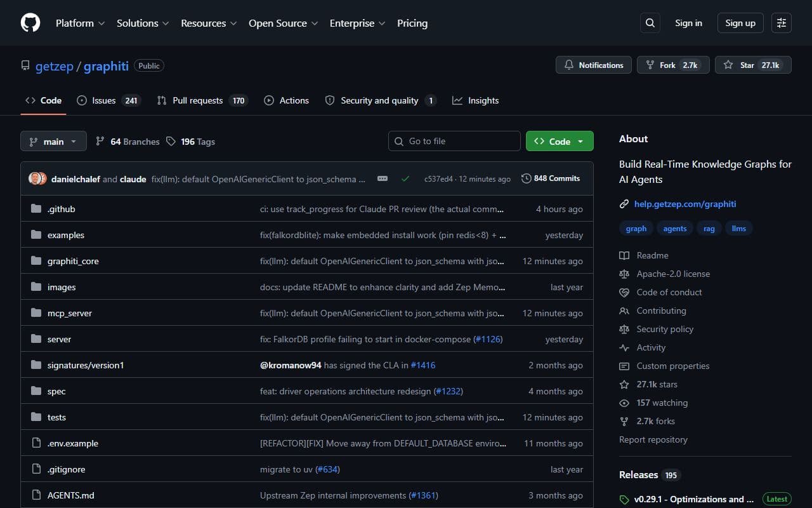Open the Security and quality tab
The height and width of the screenshot is (508, 812).
(380, 100)
